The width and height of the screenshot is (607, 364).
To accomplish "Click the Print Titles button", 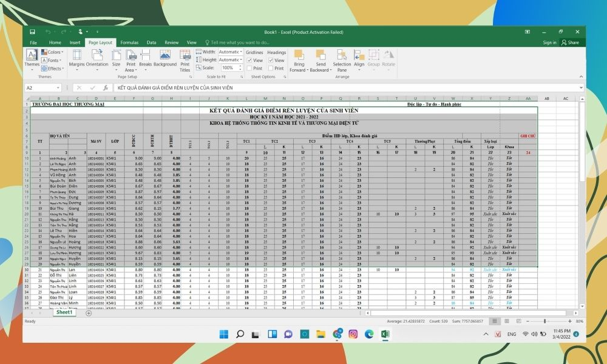I will click(x=185, y=59).
